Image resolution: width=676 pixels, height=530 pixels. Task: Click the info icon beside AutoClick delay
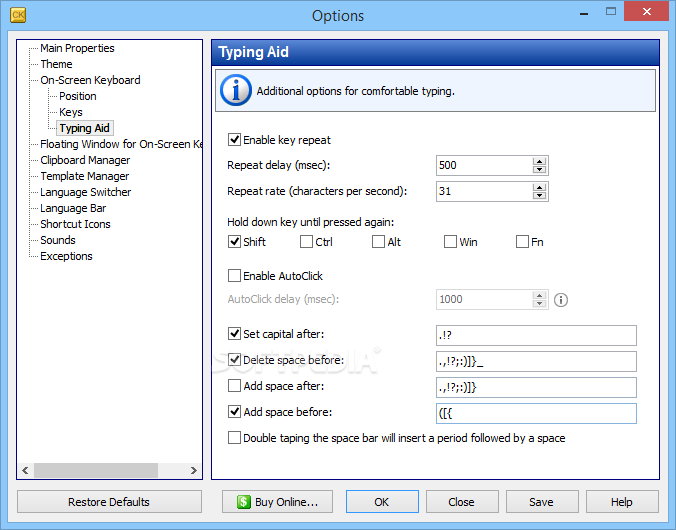560,300
